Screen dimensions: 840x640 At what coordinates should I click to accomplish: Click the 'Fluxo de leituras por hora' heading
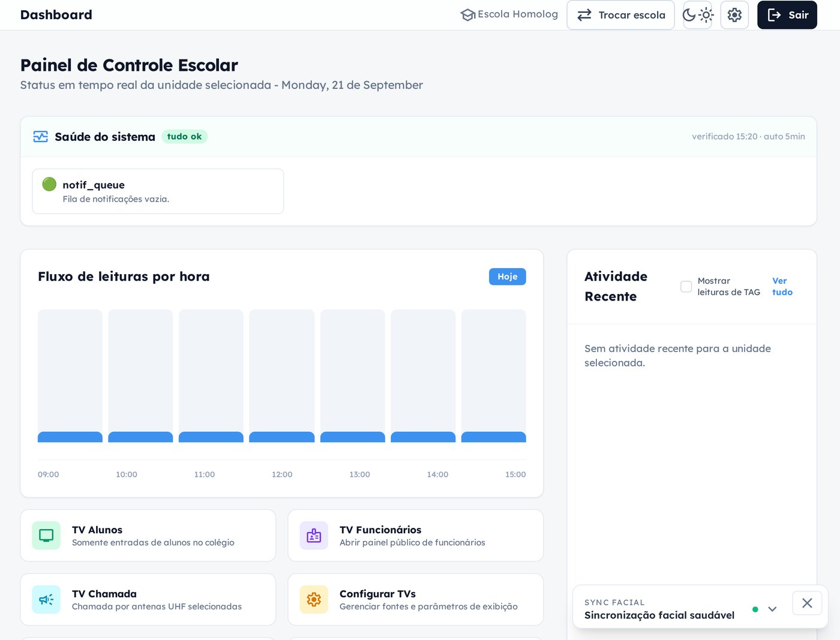tap(124, 277)
